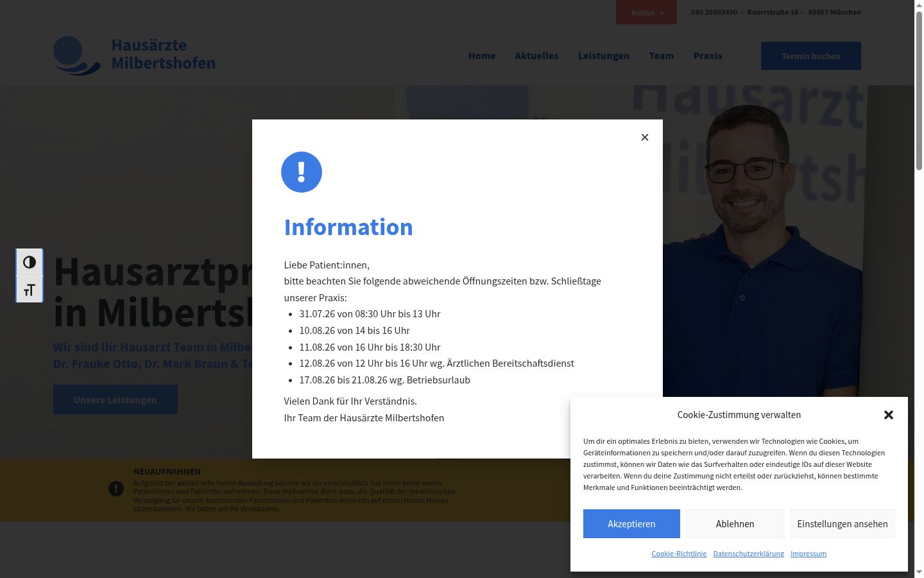Open the Impressum link

[809, 554]
